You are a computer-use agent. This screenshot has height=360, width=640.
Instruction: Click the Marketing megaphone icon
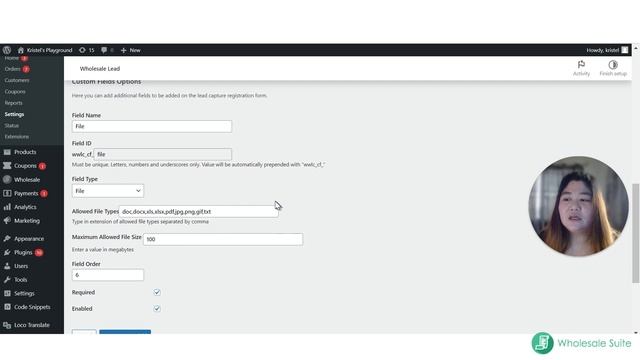tap(7, 221)
